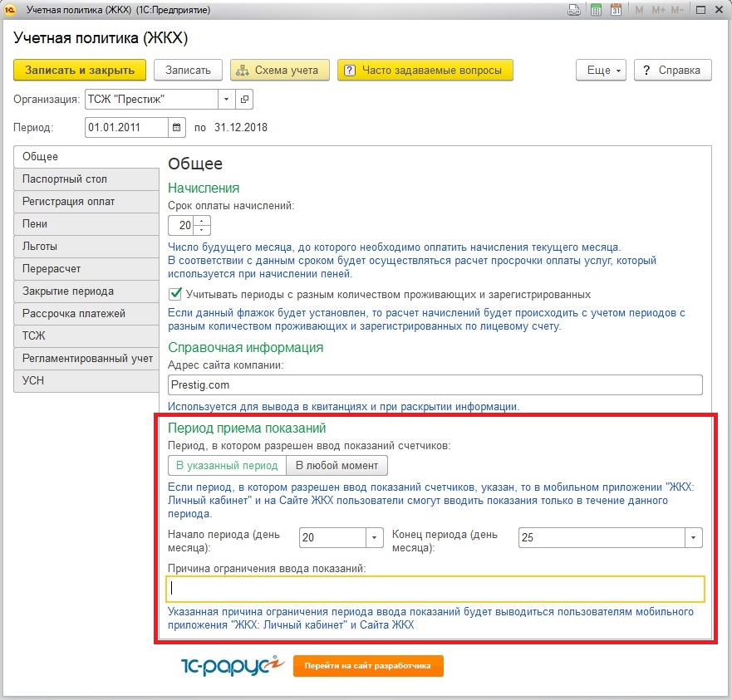Viewport: 732px width, 700px height.
Task: Open the Начало периода day dropdown
Action: 374,537
